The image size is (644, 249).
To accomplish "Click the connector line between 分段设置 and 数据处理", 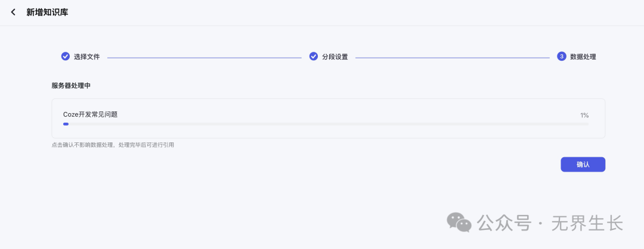I will coord(452,57).
